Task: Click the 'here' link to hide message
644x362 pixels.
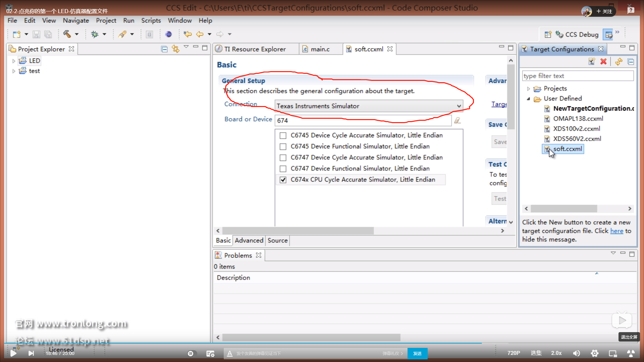Action: click(x=616, y=231)
